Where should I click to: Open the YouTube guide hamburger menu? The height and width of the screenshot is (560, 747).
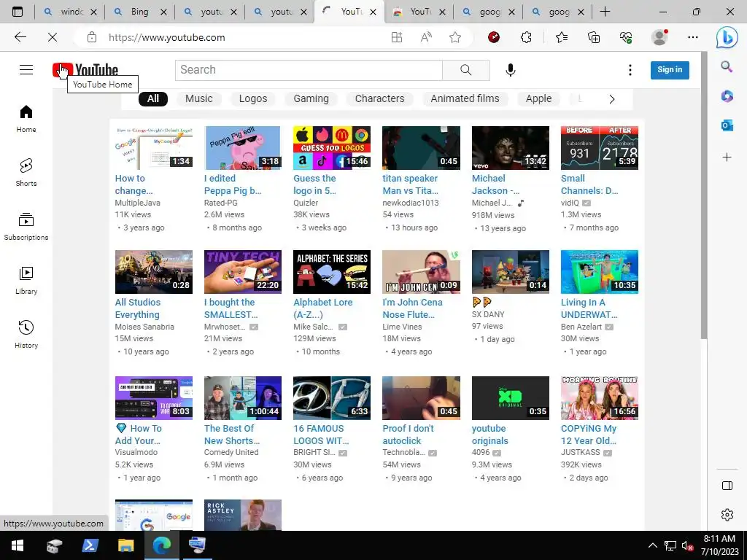pos(26,70)
